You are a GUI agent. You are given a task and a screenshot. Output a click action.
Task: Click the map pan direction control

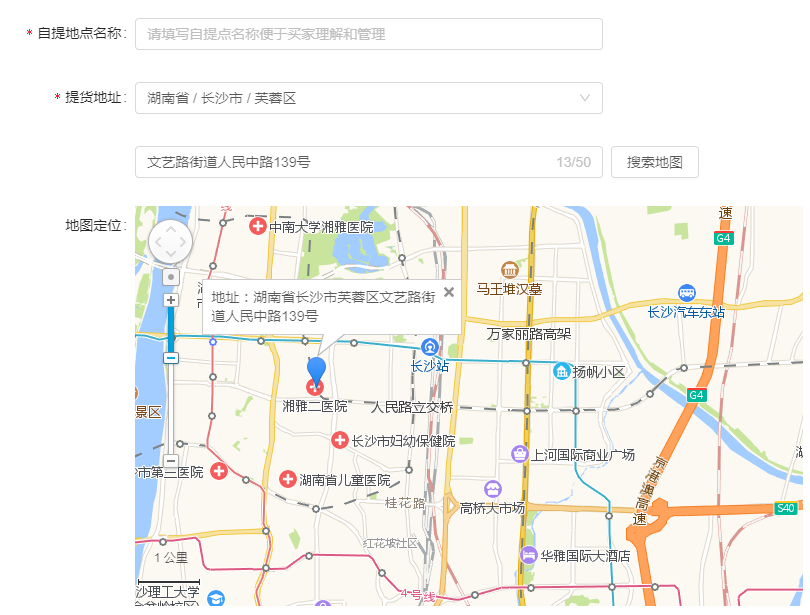[x=171, y=242]
